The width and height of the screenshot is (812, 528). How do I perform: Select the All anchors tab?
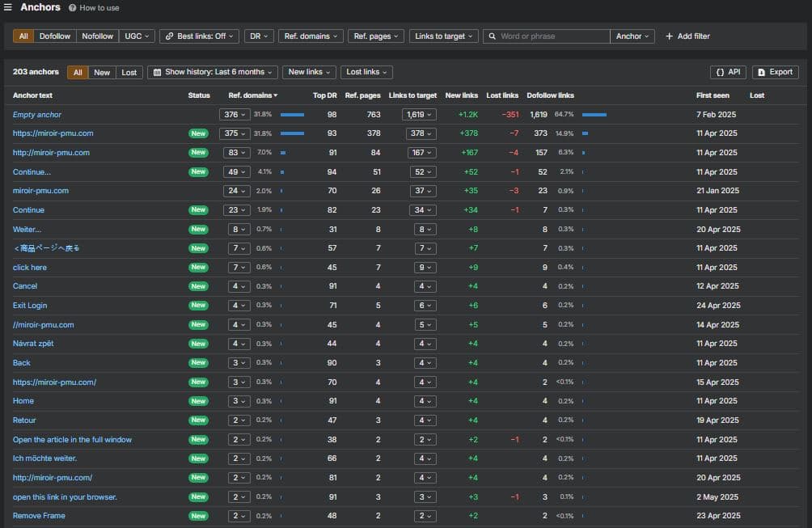[x=78, y=73]
